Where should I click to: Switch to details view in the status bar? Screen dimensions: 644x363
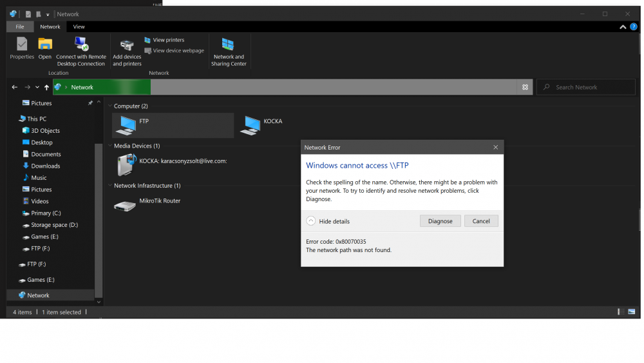click(x=621, y=311)
